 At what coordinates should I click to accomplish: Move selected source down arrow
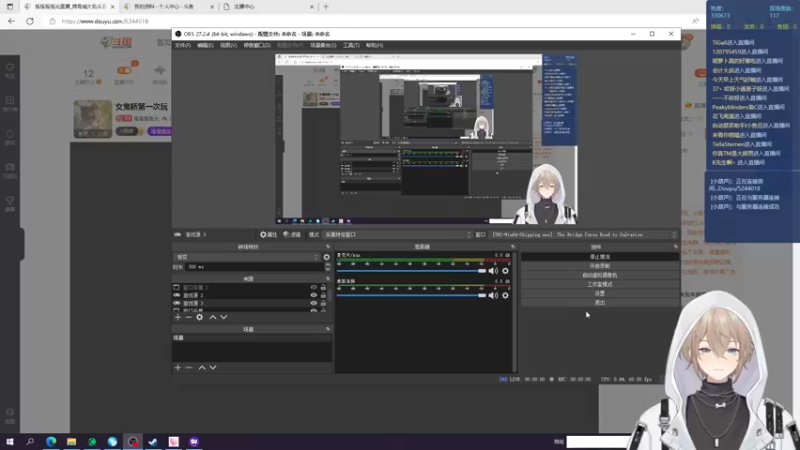tap(223, 317)
